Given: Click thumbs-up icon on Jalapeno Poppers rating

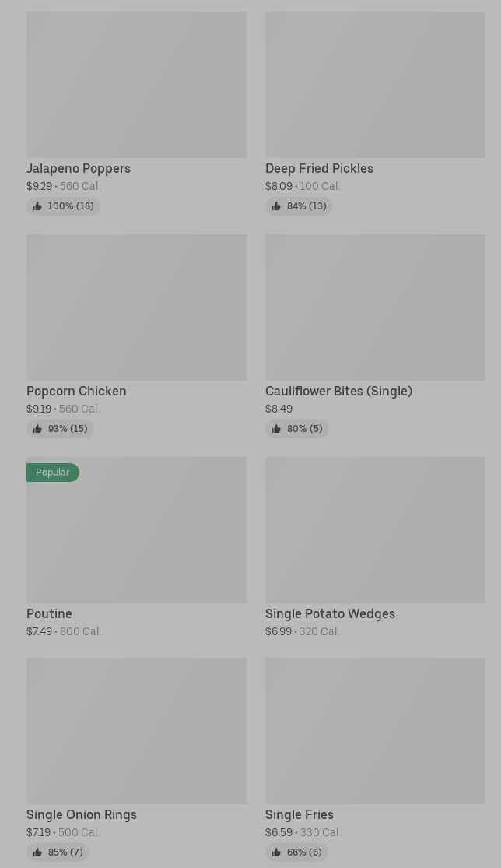Looking at the screenshot, I should (37, 206).
